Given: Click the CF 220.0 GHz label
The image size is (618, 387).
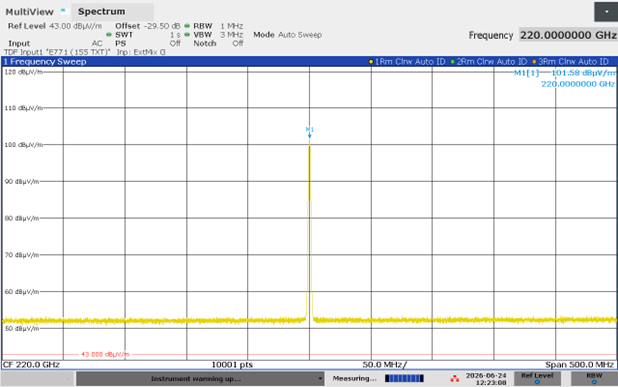Looking at the screenshot, I should click(31, 365).
